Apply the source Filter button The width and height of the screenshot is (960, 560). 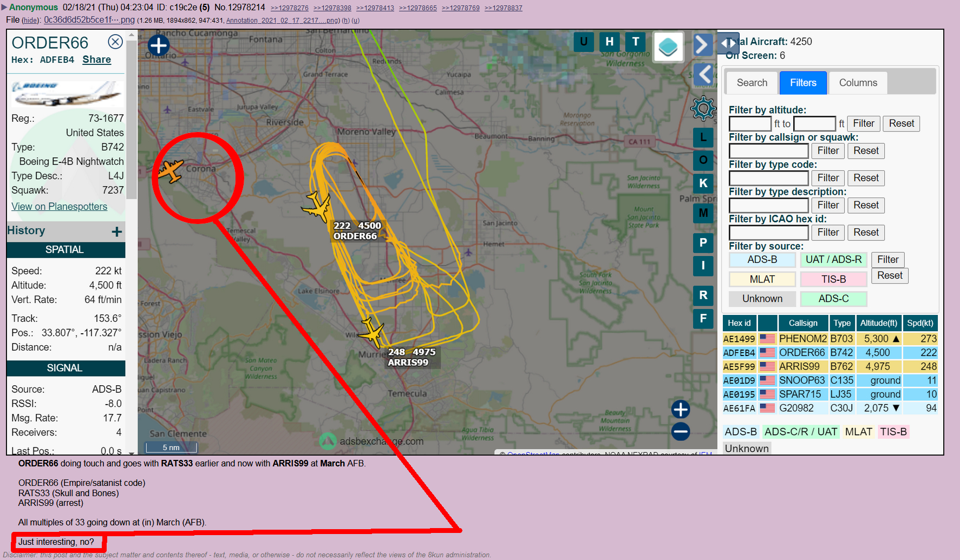coord(888,260)
